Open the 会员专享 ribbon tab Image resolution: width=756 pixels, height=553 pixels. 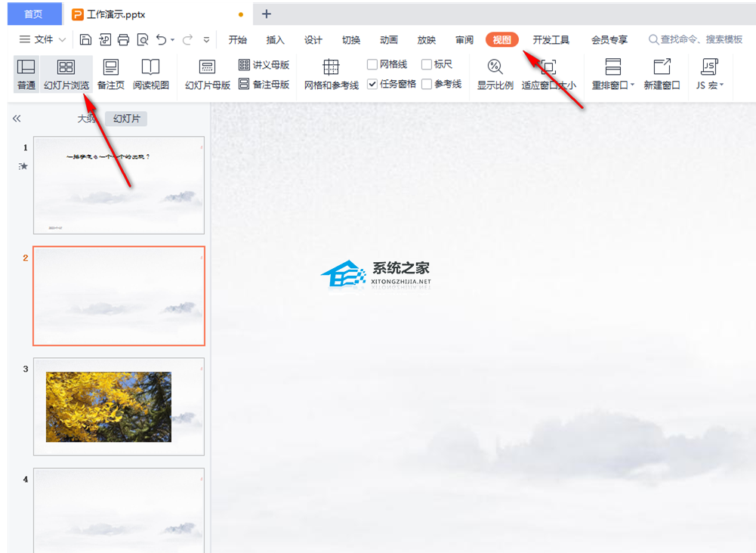609,40
